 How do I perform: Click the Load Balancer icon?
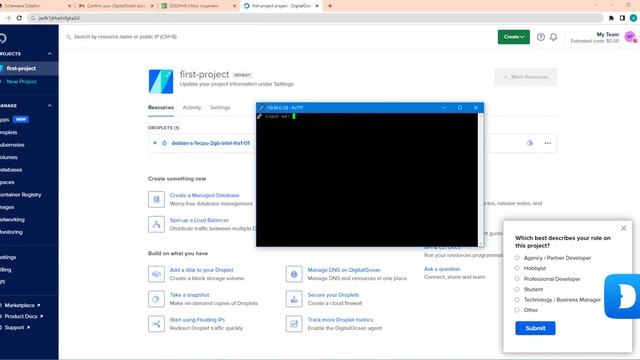tap(156, 224)
